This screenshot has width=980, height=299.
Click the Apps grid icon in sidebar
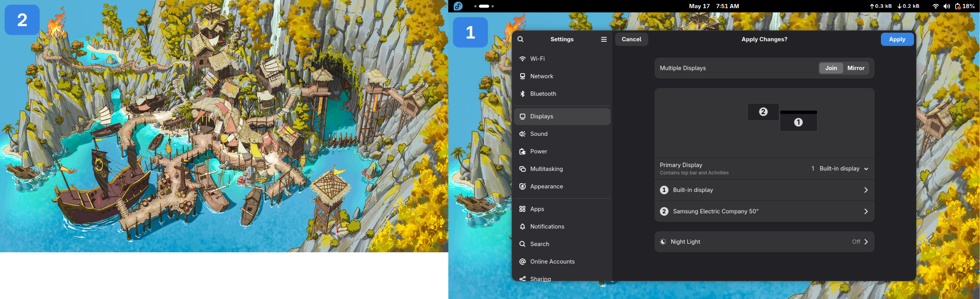coord(523,209)
